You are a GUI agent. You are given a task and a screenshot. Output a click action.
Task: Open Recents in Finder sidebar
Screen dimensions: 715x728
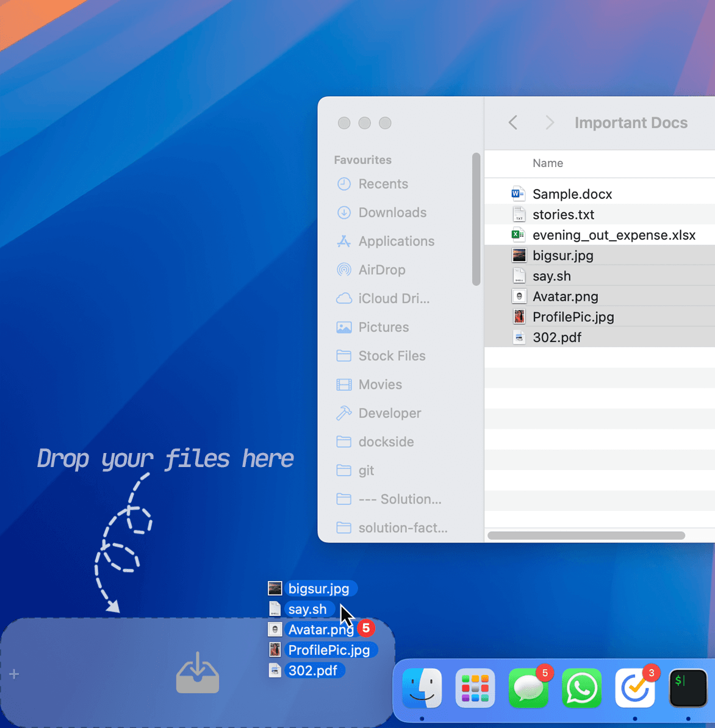[x=372, y=184]
